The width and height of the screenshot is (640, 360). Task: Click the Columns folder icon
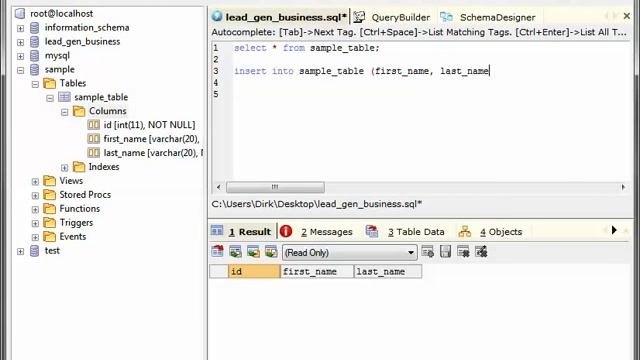(x=79, y=111)
